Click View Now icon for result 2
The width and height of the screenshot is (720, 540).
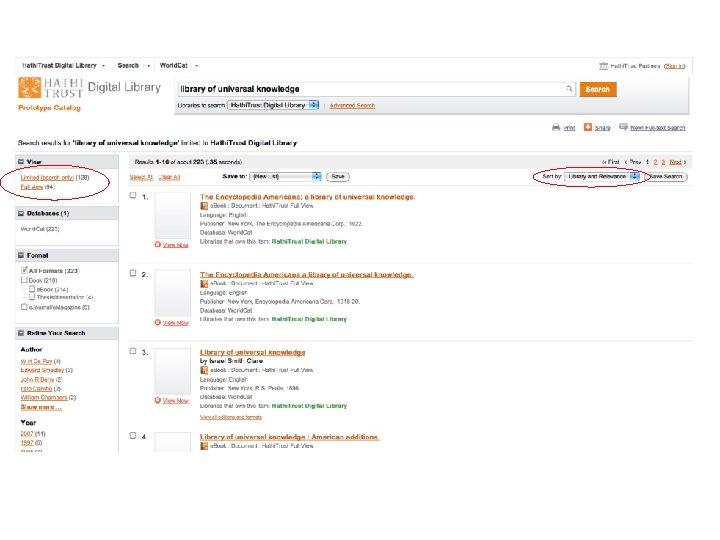click(x=158, y=322)
